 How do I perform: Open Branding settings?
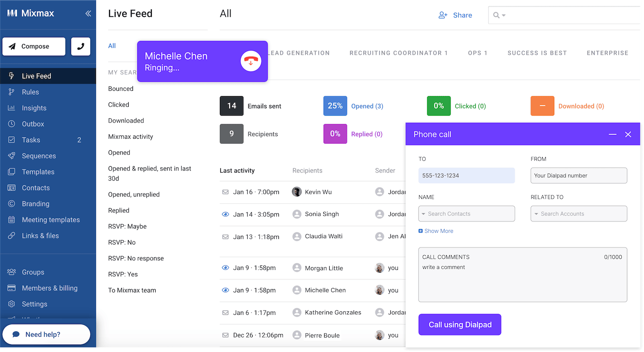tap(35, 204)
